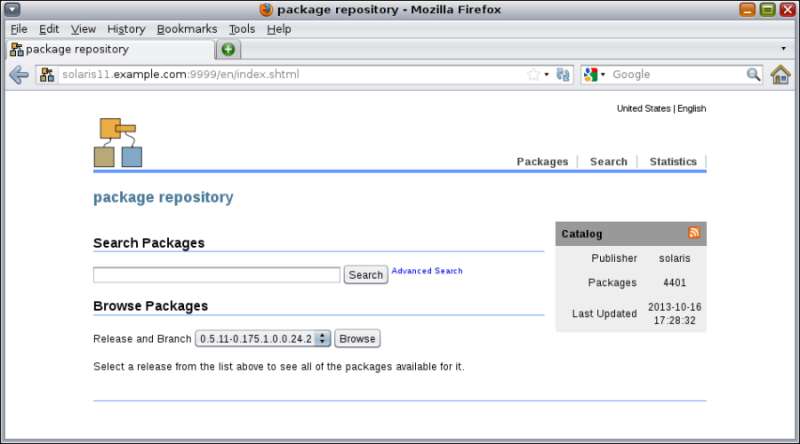Click the Search button in Search Packages
This screenshot has height=444, width=800.
(x=365, y=275)
